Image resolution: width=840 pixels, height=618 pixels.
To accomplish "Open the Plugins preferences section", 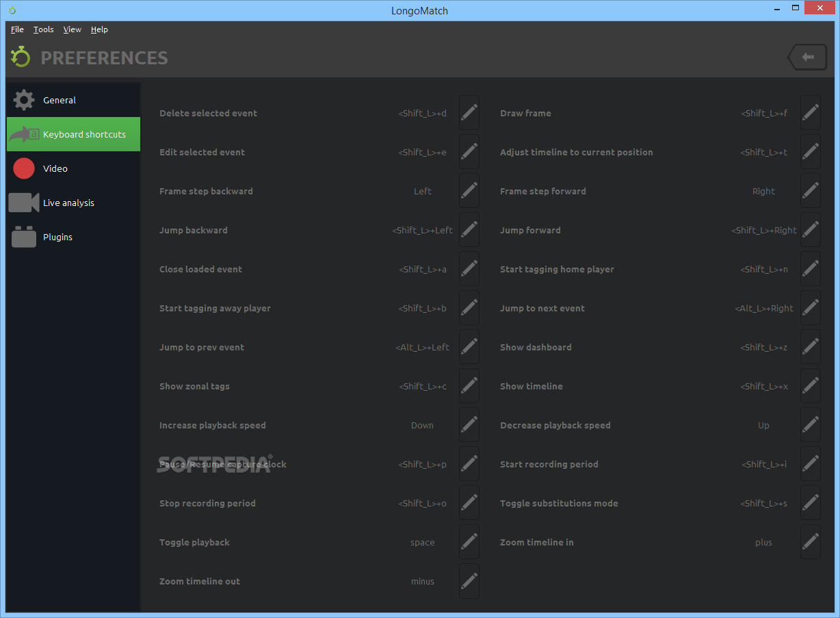I will click(x=73, y=237).
